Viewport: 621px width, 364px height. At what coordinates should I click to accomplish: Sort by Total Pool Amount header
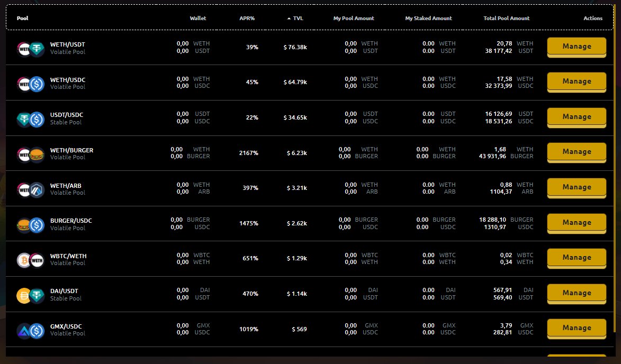tap(507, 18)
